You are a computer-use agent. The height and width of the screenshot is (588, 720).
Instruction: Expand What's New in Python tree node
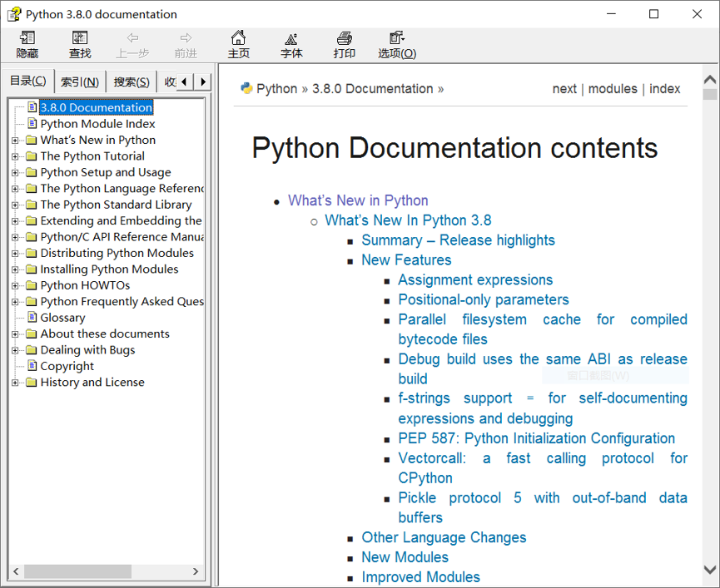click(x=15, y=141)
